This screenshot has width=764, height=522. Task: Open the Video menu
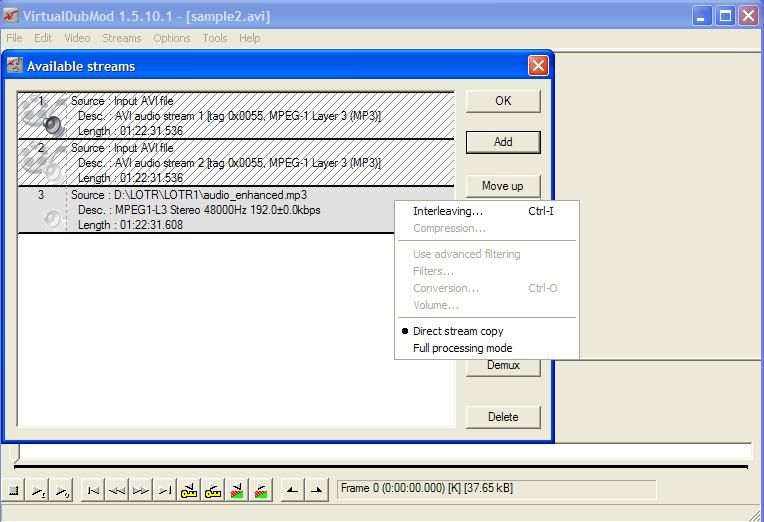[77, 38]
